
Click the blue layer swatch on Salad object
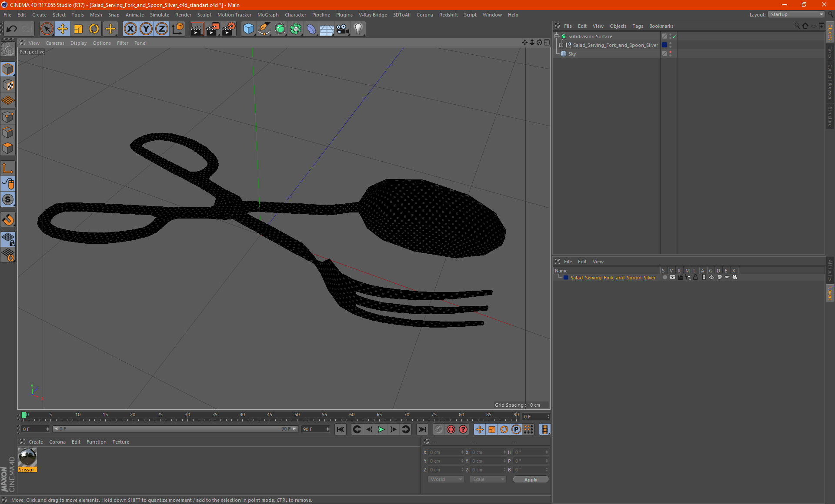[x=665, y=45]
